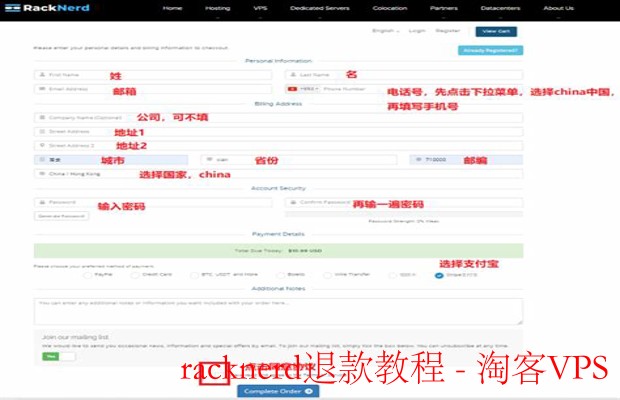This screenshot has height=400, width=620.
Task: Select the radio button next to Wire Transfer's right
Action: [392, 275]
